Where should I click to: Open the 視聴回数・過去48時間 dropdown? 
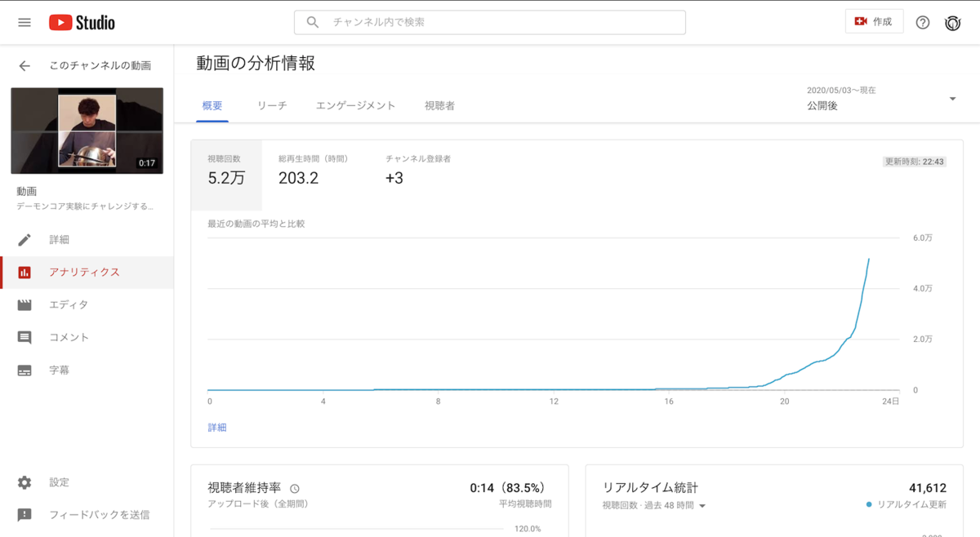tap(654, 505)
